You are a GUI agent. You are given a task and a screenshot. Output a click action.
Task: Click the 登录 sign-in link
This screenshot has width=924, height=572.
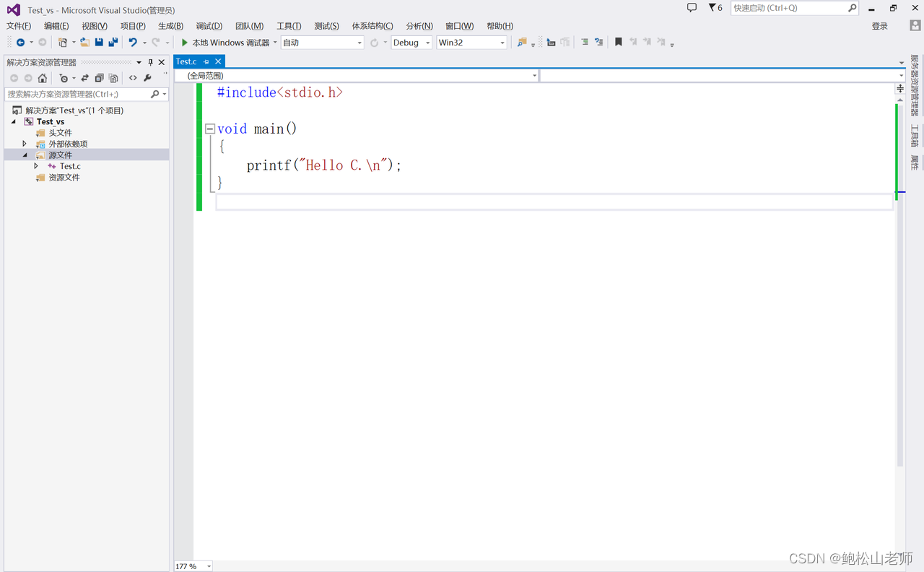click(879, 25)
